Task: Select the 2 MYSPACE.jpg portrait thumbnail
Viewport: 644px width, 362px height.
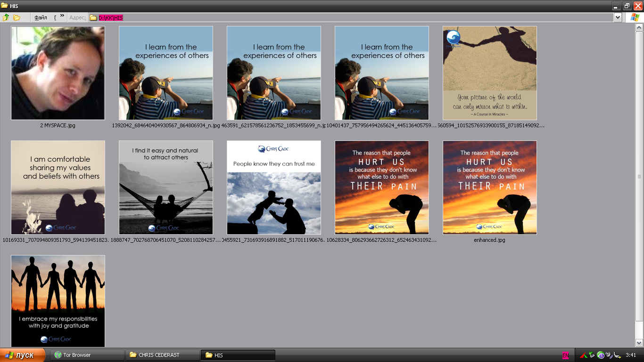Action: point(58,73)
